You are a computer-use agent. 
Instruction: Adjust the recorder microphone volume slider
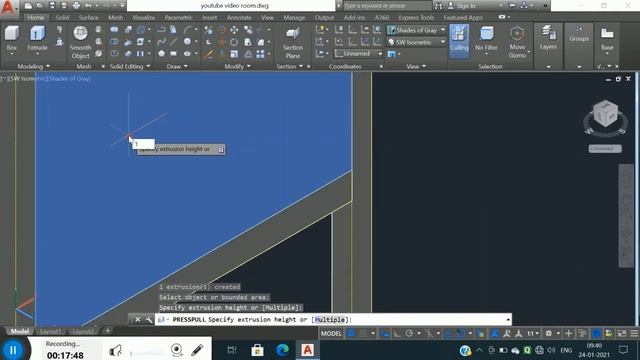pyautogui.click(x=147, y=353)
